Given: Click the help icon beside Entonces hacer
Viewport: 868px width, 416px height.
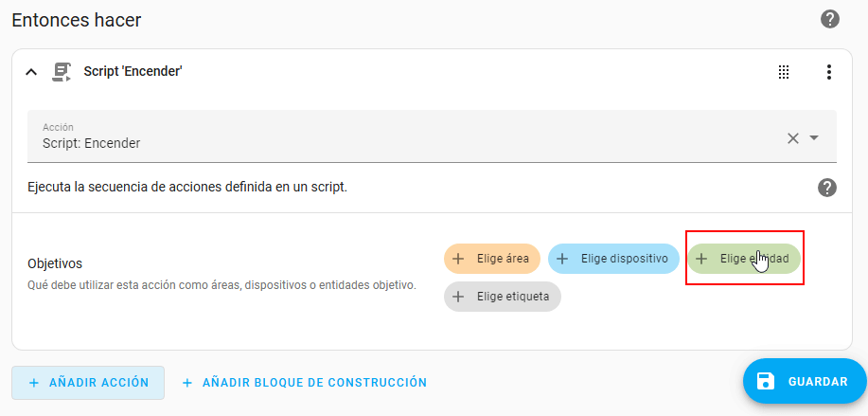Looking at the screenshot, I should 830,19.
